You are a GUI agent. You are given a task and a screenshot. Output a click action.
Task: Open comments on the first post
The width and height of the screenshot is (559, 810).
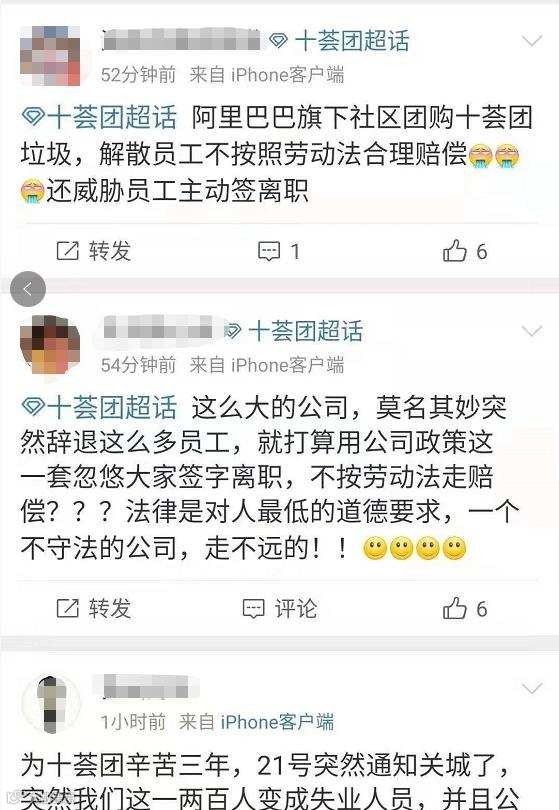point(269,252)
